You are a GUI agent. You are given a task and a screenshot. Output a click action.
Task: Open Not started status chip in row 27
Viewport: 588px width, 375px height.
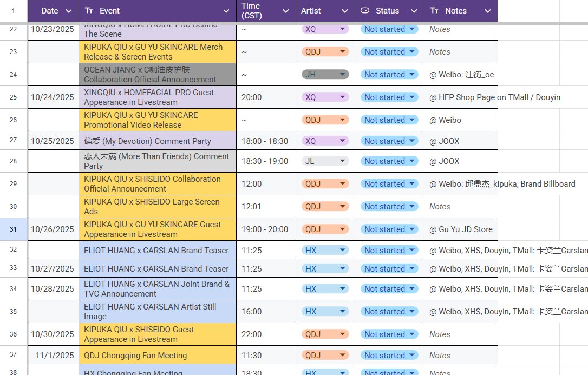(x=389, y=141)
